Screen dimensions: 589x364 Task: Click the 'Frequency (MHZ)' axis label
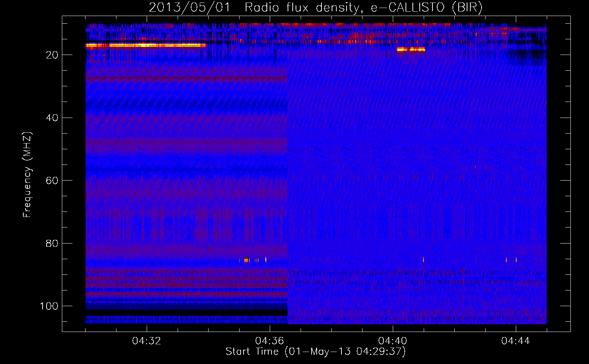27,174
